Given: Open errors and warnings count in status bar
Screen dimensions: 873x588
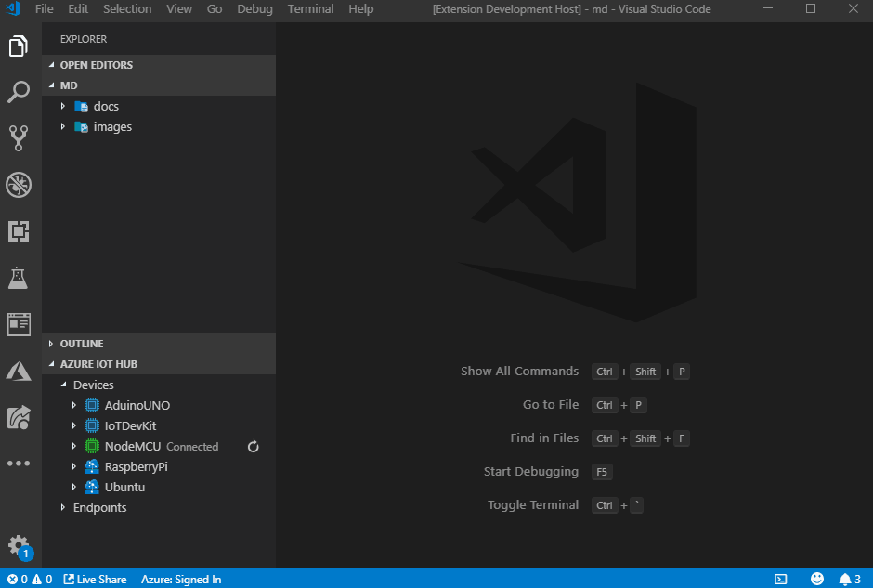Looking at the screenshot, I should (x=30, y=580).
